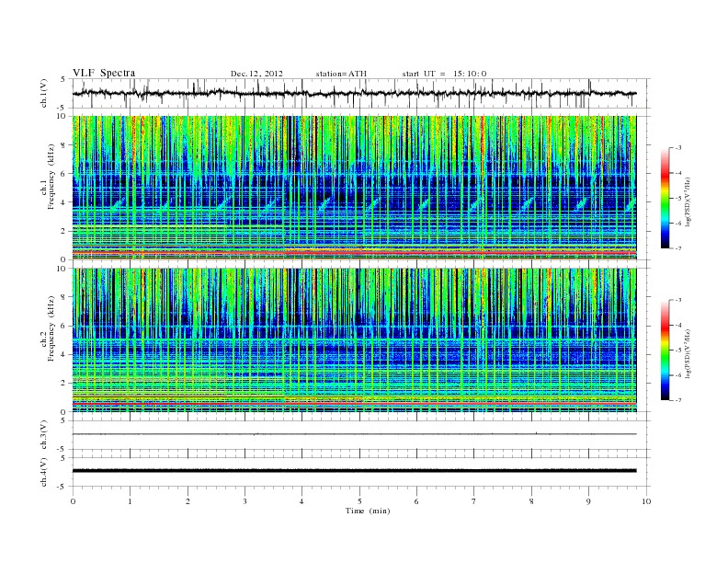Viewport: 728px width, 563px height.
Task: Click the "8" kHz tick on the ch.1 spectrogram axis
Action: 63,145
